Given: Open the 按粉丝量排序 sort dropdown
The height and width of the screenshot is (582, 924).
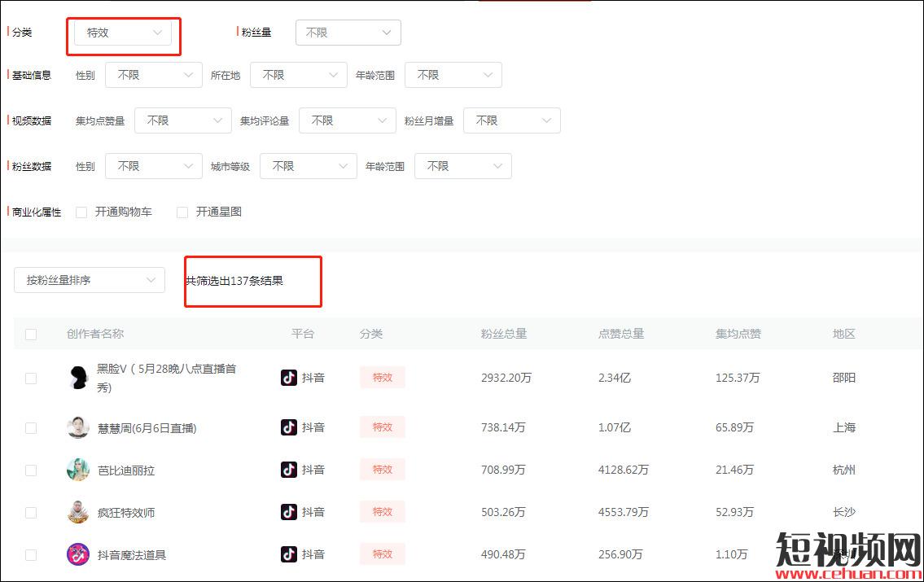Looking at the screenshot, I should point(90,280).
